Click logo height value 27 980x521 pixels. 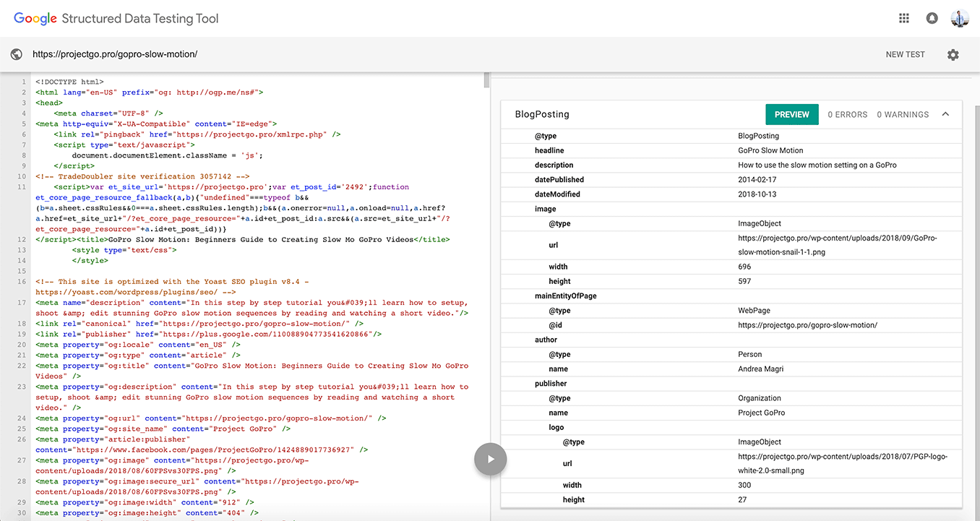coord(742,499)
